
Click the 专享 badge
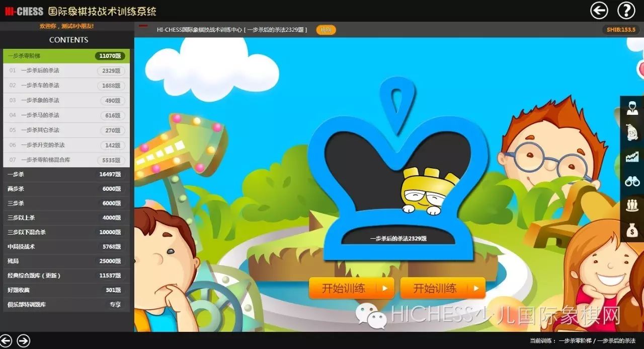tap(115, 305)
